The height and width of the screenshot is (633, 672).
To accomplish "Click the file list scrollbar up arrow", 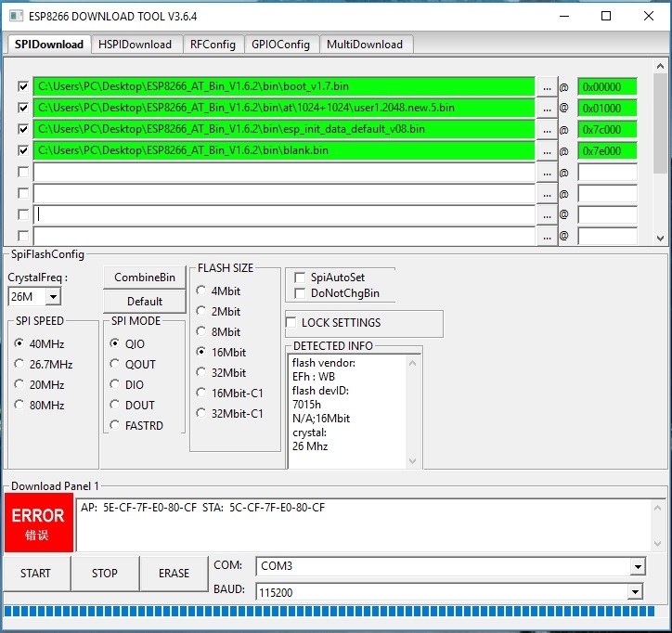I will [660, 66].
